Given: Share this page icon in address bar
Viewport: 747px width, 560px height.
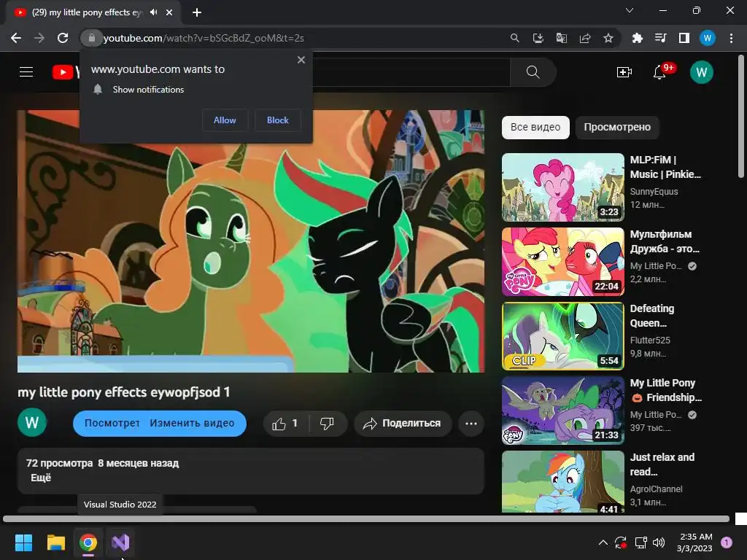Looking at the screenshot, I should pos(585,38).
